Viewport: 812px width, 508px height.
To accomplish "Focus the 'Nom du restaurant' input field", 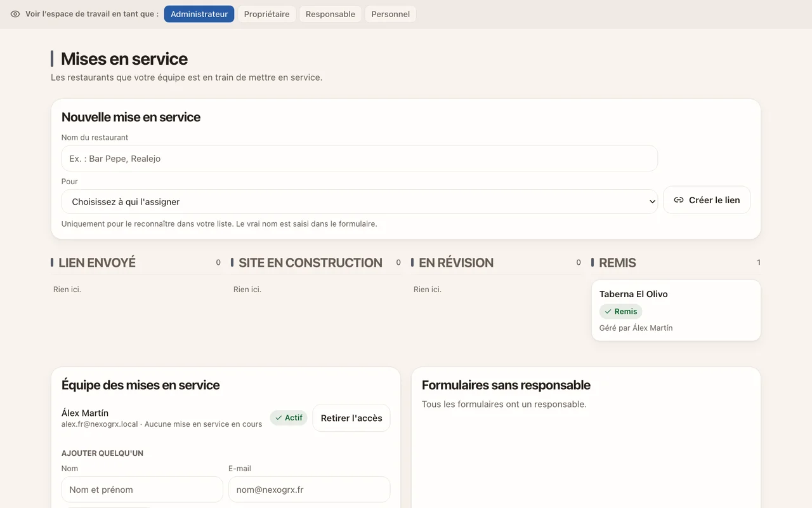I will [360, 159].
